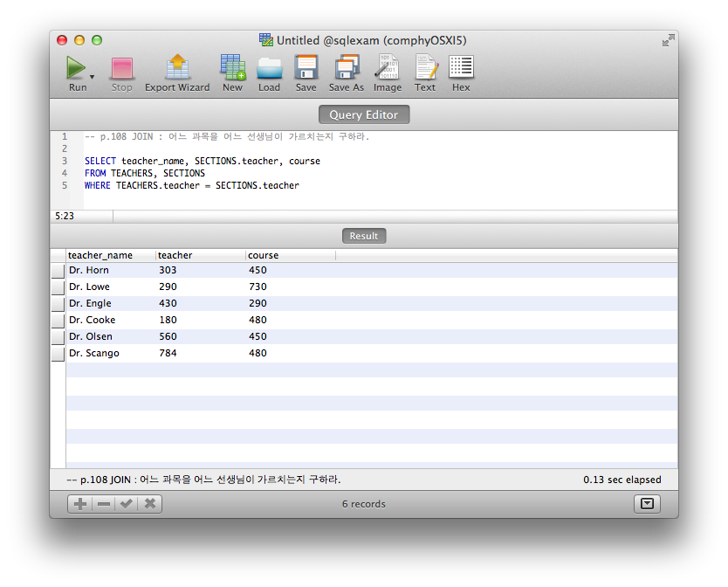Click course value 730
728x587 pixels.
coord(258,287)
